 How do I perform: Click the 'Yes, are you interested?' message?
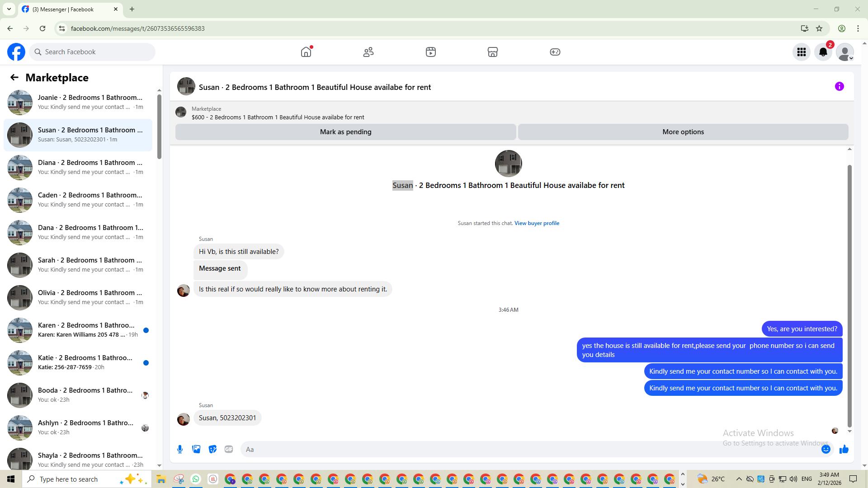pos(802,329)
